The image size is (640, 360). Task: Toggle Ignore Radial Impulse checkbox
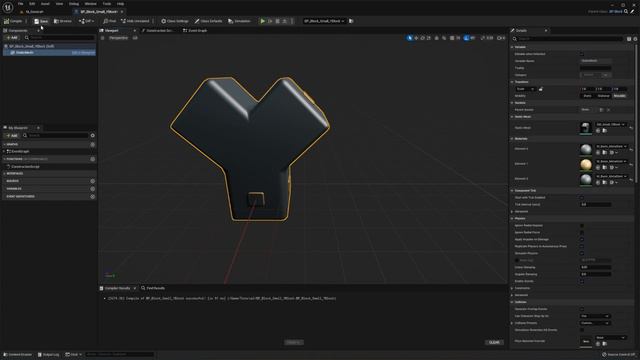pyautogui.click(x=582, y=226)
